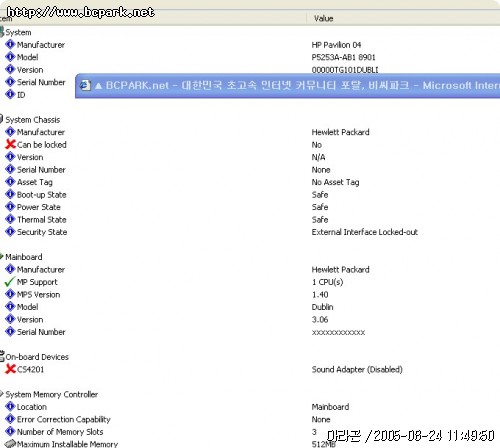Click the Internet Explorer icon in the tooltip
The width and height of the screenshot is (500, 448).
[x=85, y=85]
